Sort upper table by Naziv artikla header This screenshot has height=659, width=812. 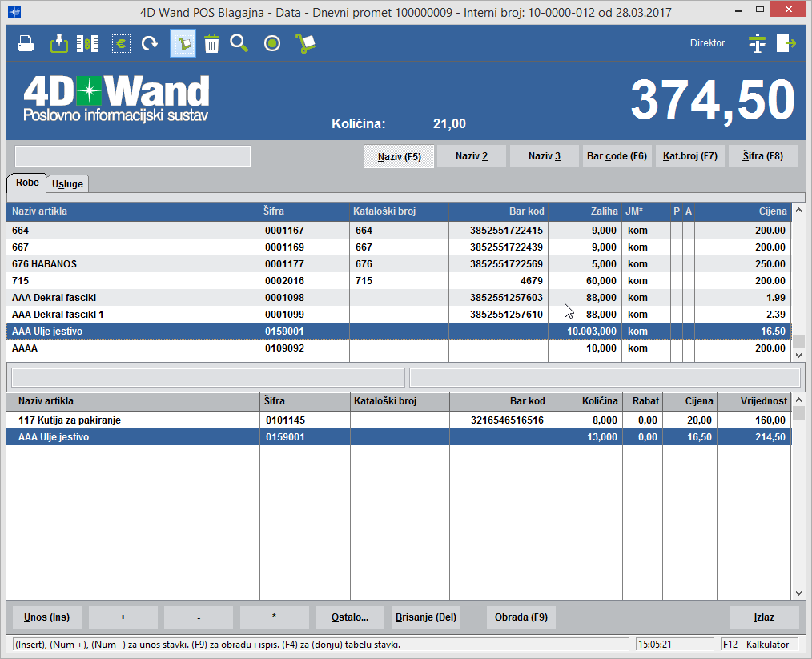click(x=133, y=211)
